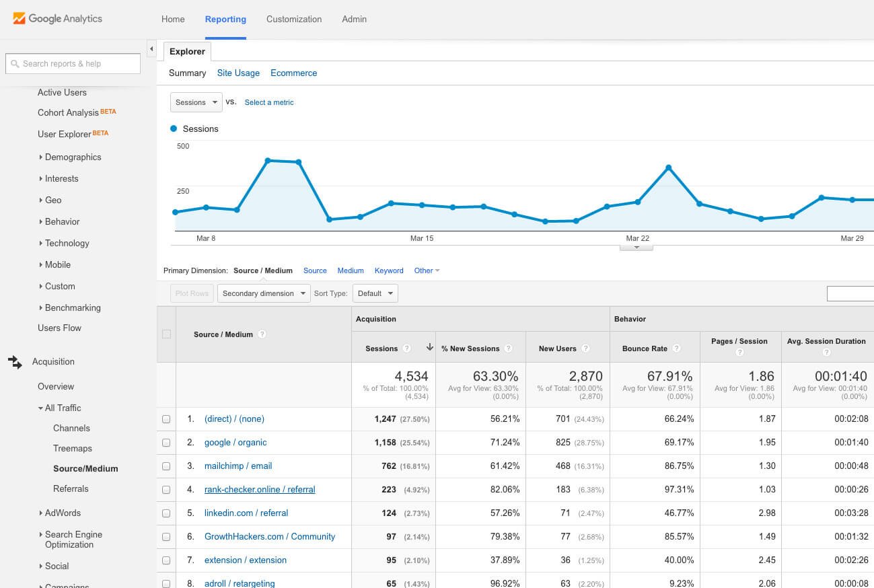
Task: Check the row checkbox for mailchimp / email
Action: point(166,466)
